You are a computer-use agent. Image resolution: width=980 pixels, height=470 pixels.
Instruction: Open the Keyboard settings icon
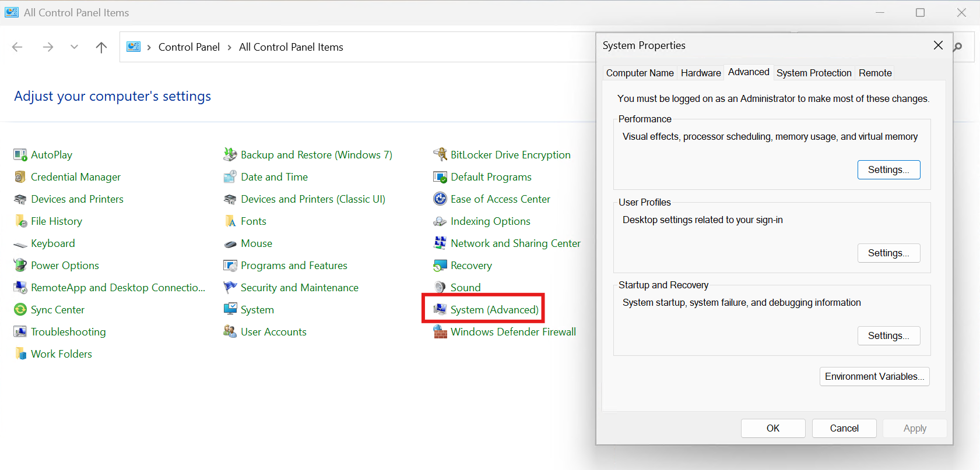(x=20, y=243)
